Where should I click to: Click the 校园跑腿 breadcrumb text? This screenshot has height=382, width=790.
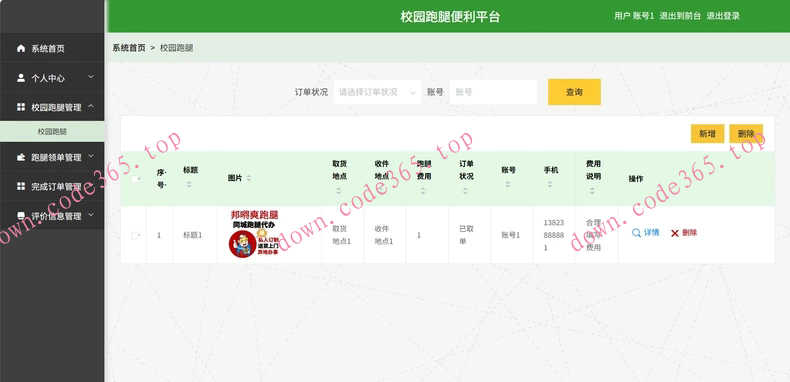coord(177,48)
